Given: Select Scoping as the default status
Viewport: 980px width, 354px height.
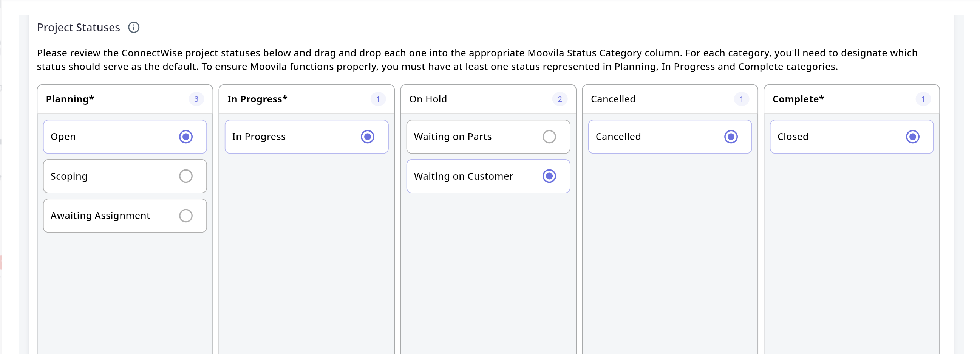Looking at the screenshot, I should pyautogui.click(x=185, y=176).
